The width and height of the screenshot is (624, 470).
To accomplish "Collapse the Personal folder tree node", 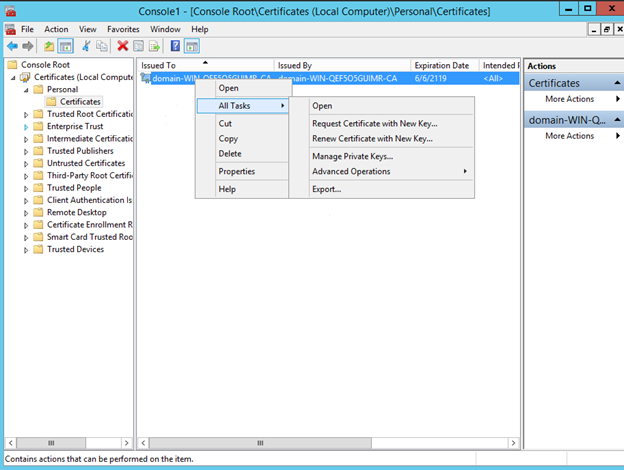I will (27, 89).
